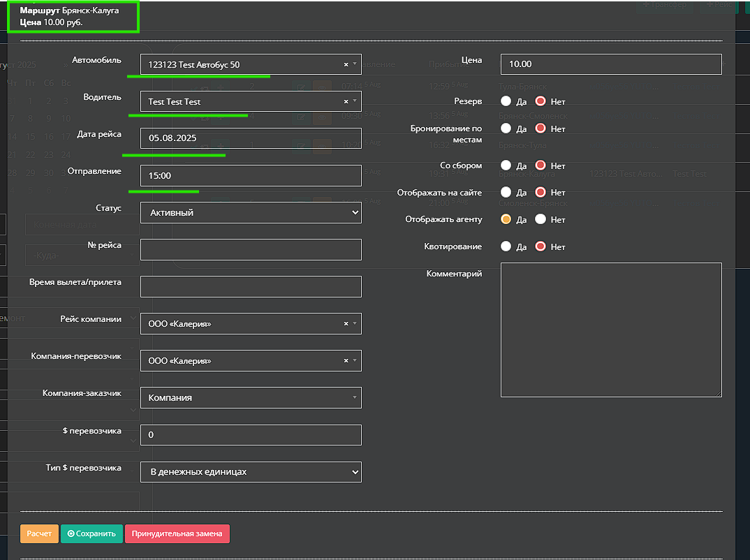Enable Квотирование by selecting Да
The height and width of the screenshot is (560, 750).
coord(506,246)
